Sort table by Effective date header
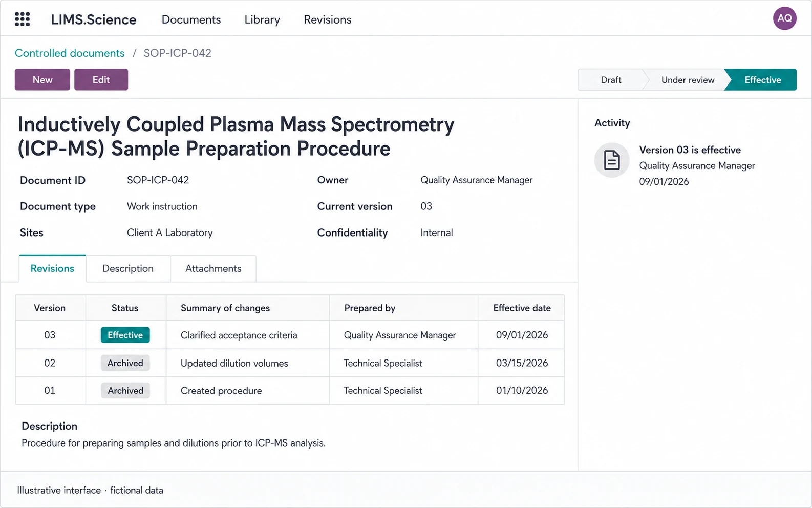This screenshot has width=812, height=508. [522, 308]
